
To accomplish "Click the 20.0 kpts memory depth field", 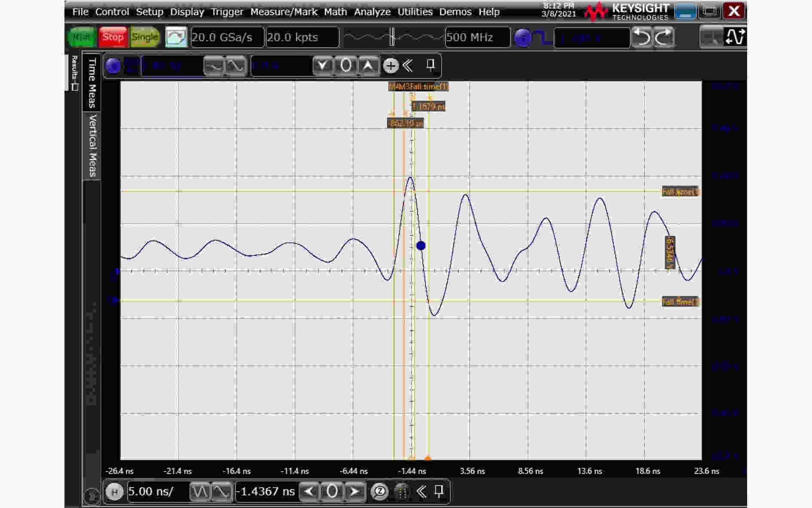I will click(302, 37).
